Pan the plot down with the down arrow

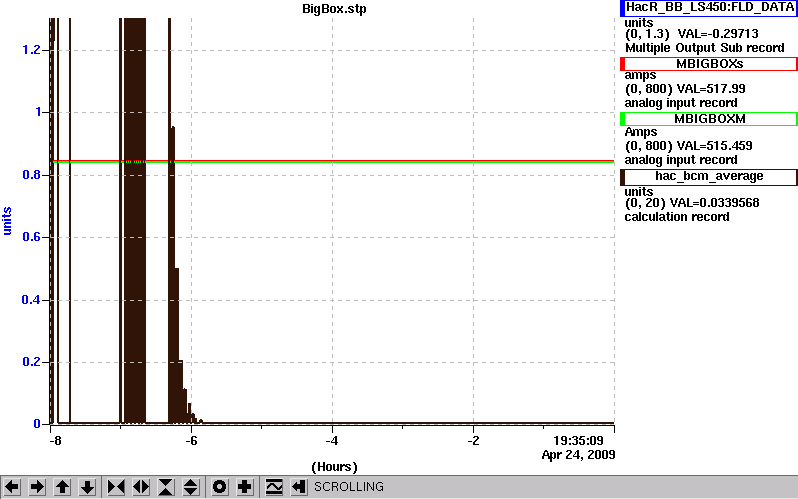click(87, 487)
